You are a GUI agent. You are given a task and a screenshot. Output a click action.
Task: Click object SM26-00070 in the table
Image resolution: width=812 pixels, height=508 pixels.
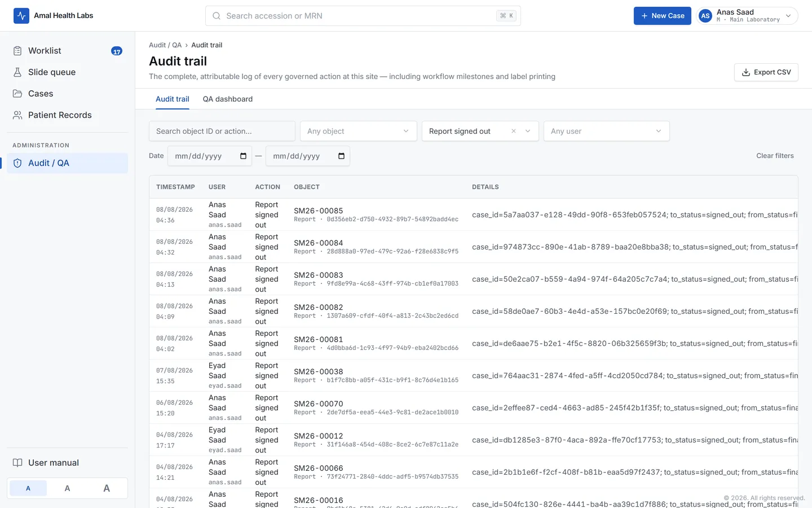pyautogui.click(x=319, y=404)
